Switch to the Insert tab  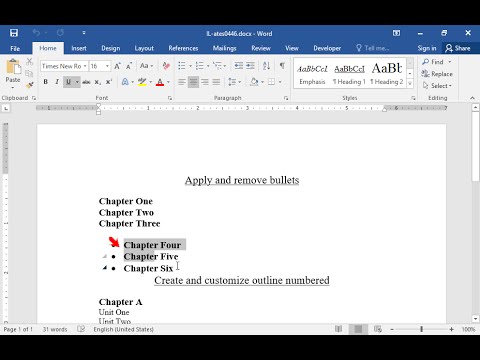click(x=79, y=48)
